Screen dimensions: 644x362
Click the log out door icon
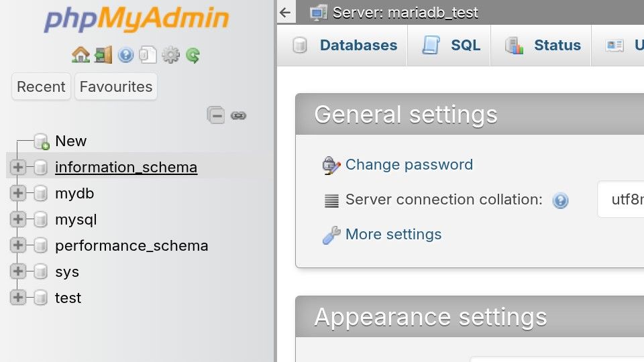(103, 55)
